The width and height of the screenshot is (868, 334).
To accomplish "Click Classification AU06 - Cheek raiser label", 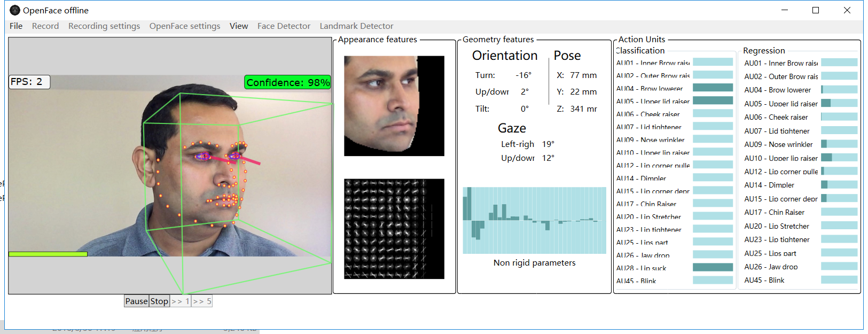I will 648,114.
